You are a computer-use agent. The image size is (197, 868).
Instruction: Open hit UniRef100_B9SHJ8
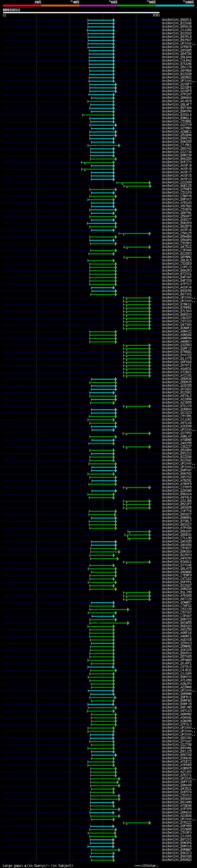pos(177,26)
